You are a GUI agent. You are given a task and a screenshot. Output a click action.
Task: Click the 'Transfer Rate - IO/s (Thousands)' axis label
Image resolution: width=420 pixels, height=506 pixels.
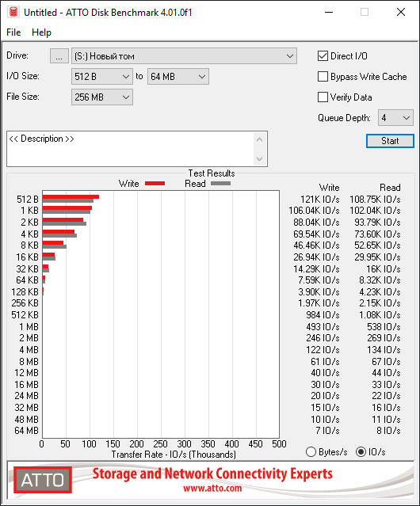(x=174, y=455)
